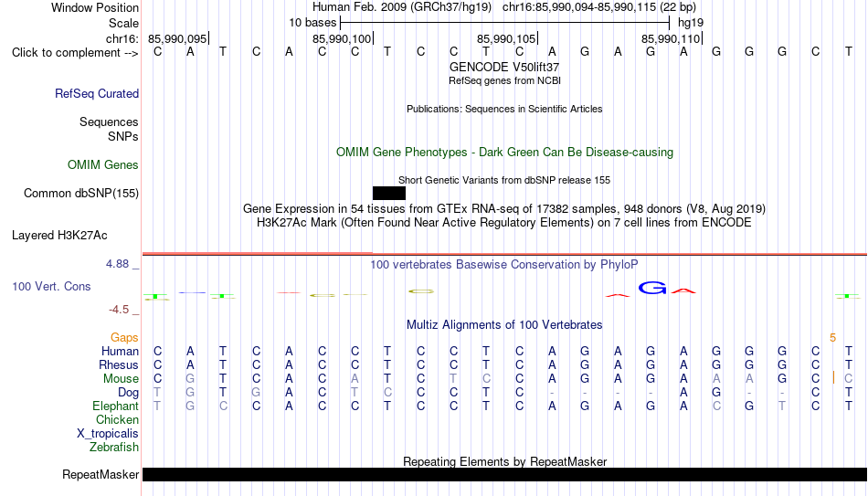Open the Layered H3K27Ac track label
This screenshot has width=868, height=496.
point(59,236)
